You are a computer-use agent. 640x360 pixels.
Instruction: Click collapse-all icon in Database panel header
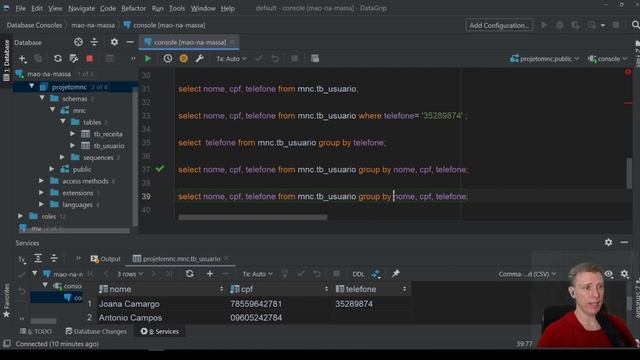pos(94,42)
